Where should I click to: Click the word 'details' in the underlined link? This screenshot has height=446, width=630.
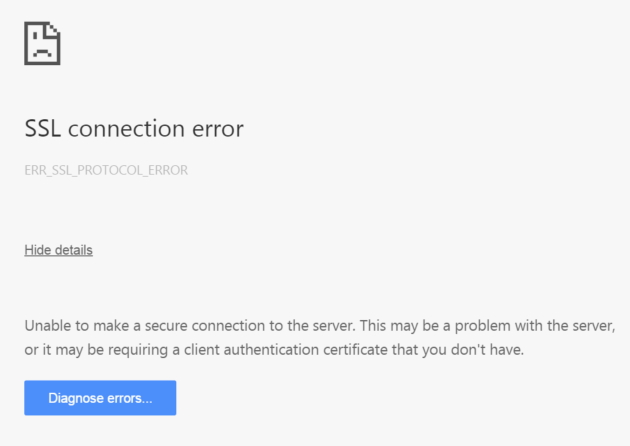coord(74,250)
